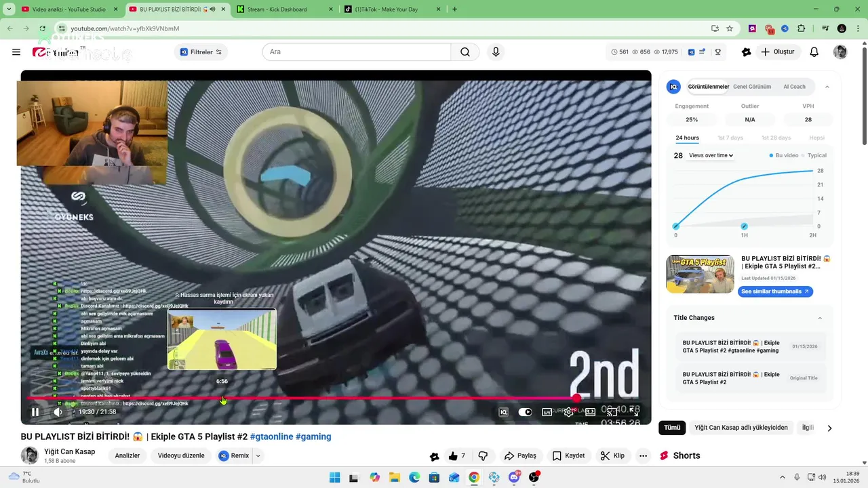Open player settings gear
Screen dimensions: 868x488
coord(568,412)
